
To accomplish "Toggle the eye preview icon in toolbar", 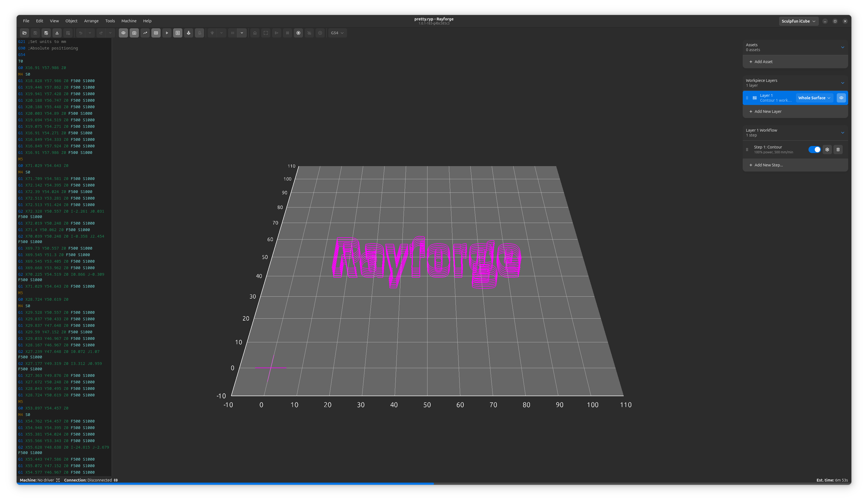I will click(x=123, y=33).
